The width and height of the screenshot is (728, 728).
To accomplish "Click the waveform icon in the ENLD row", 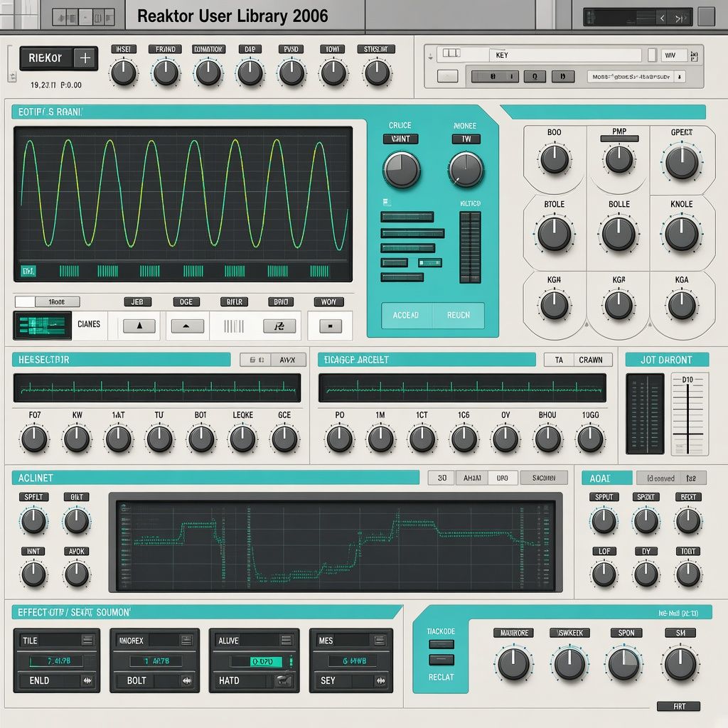I will 87,680.
